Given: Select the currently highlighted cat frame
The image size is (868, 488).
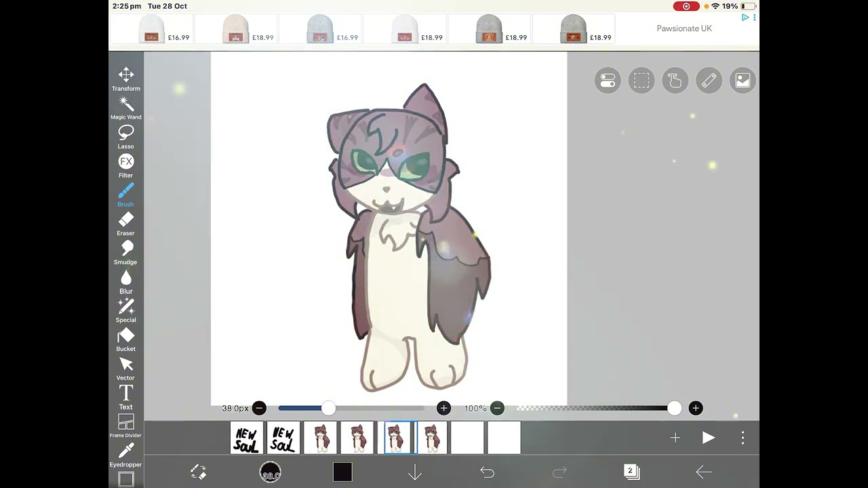Looking at the screenshot, I should (x=397, y=438).
